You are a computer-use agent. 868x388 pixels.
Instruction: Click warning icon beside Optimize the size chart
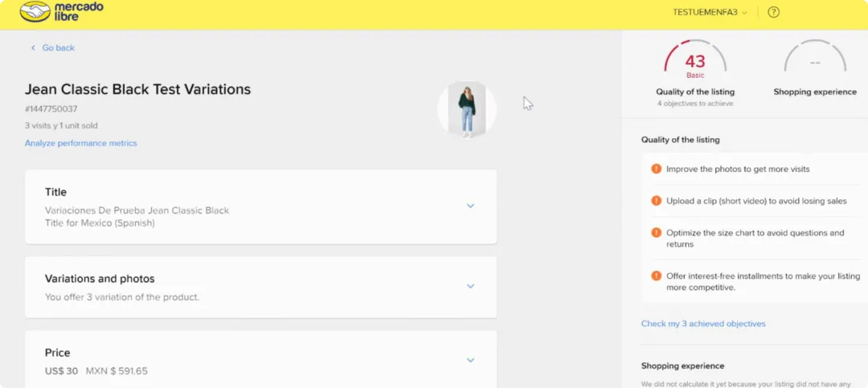point(657,233)
